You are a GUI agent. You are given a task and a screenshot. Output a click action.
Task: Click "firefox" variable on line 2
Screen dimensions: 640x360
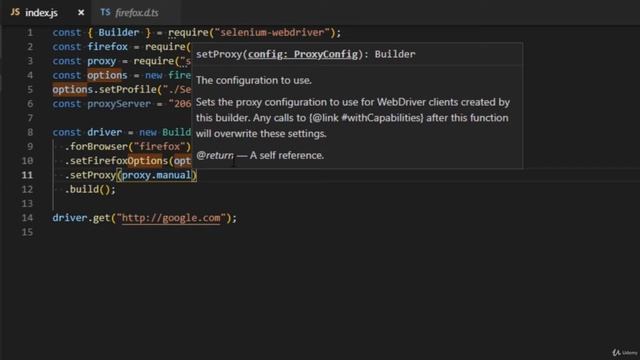click(x=107, y=47)
